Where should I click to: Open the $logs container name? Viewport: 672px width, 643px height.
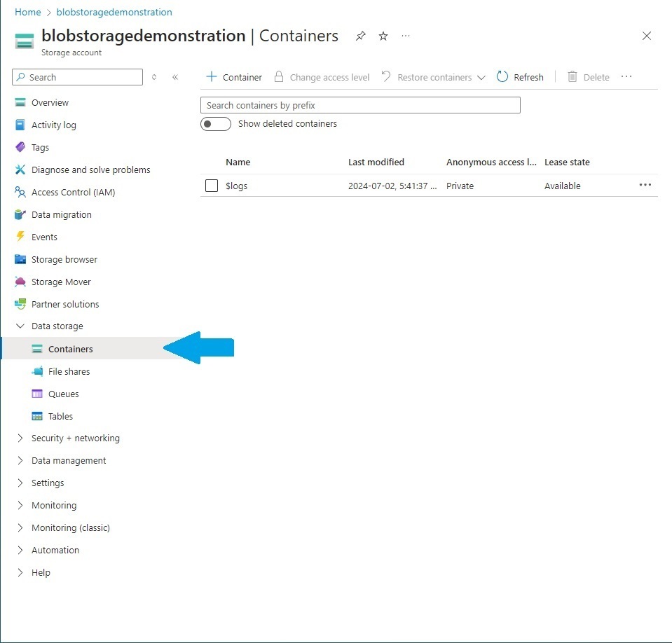coord(237,186)
